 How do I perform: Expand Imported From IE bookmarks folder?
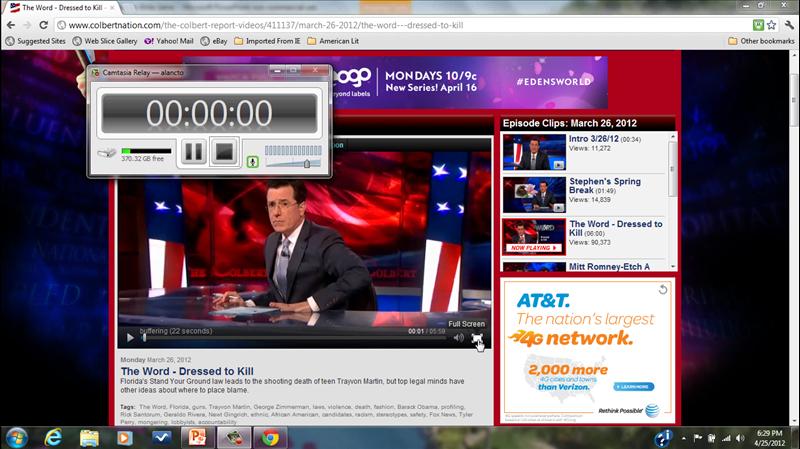[x=267, y=41]
